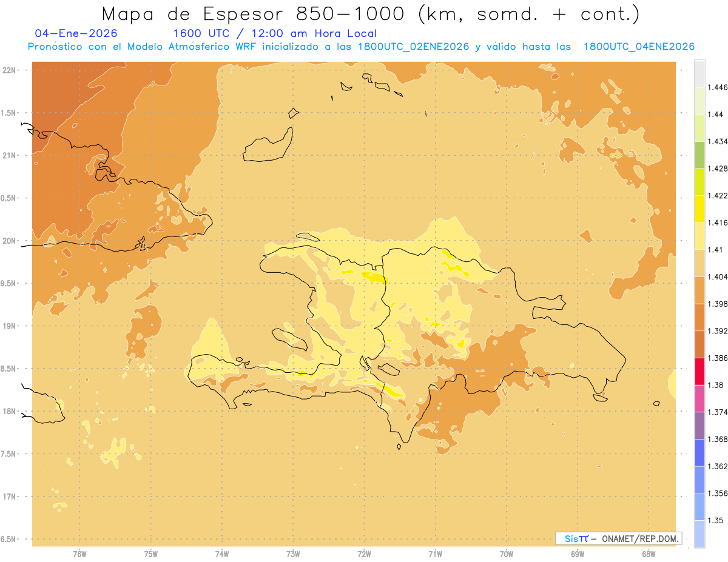Click the legend value '1.368'
The width and height of the screenshot is (728, 562).
point(718,439)
